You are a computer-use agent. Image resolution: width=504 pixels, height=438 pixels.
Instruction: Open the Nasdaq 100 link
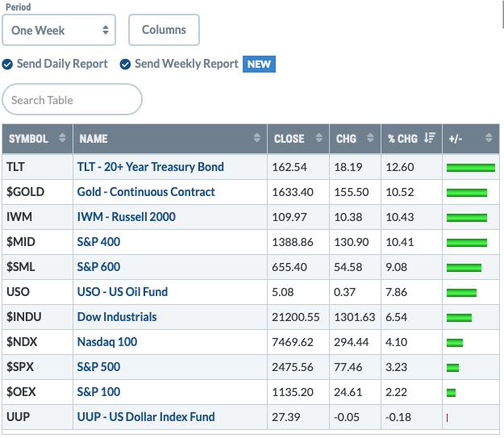pos(107,342)
